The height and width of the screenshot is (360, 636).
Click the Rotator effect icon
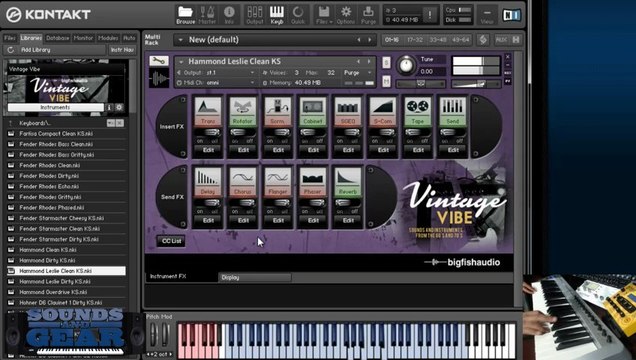(x=243, y=107)
